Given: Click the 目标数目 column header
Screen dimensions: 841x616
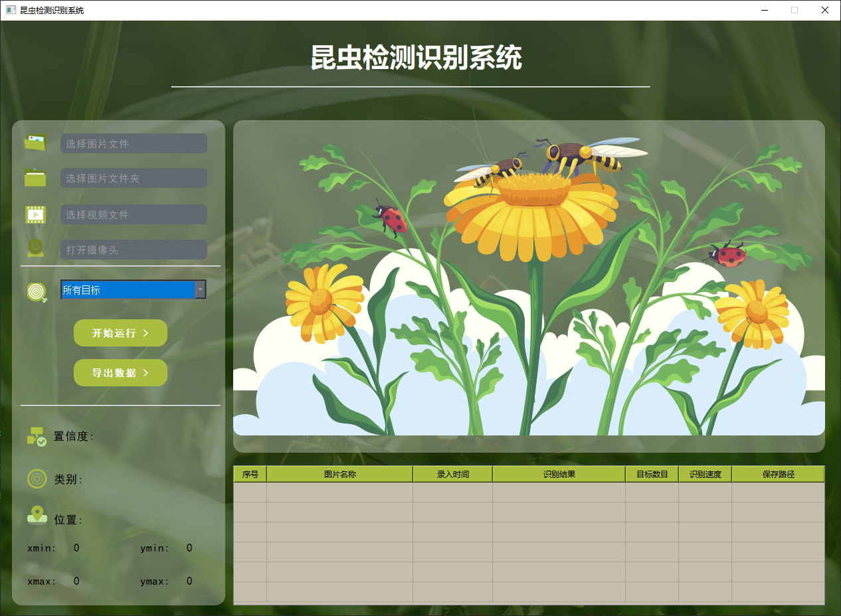Looking at the screenshot, I should (x=652, y=474).
